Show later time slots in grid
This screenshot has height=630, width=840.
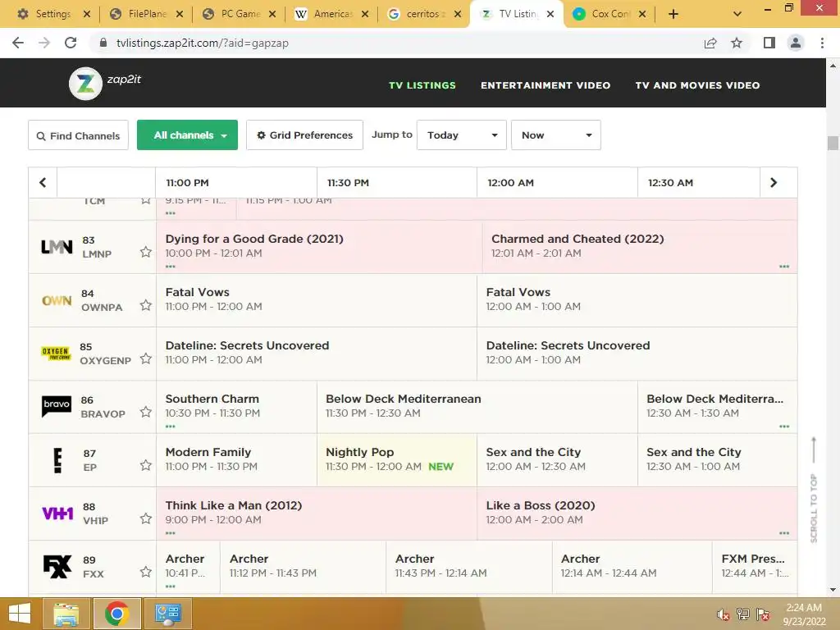[774, 183]
